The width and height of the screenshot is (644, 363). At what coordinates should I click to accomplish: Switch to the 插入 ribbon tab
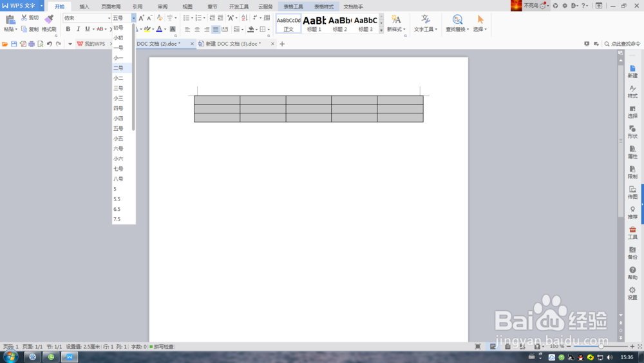tap(84, 6)
